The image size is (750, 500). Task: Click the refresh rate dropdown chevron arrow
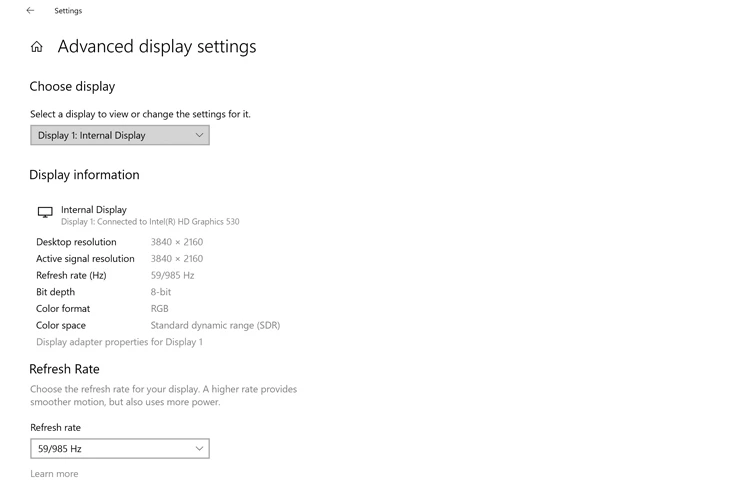199,449
